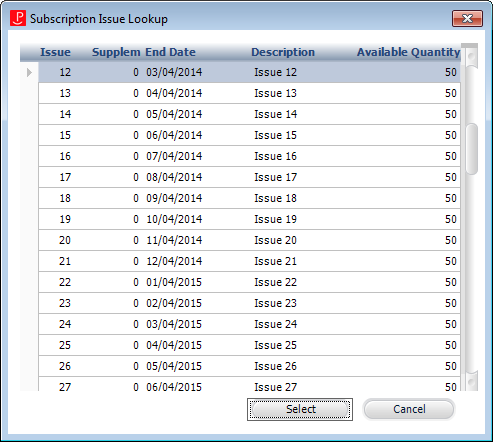Screen dimensions: 493x442
Task: Click the row indicator arrow beside Issue 12
Action: tap(29, 72)
